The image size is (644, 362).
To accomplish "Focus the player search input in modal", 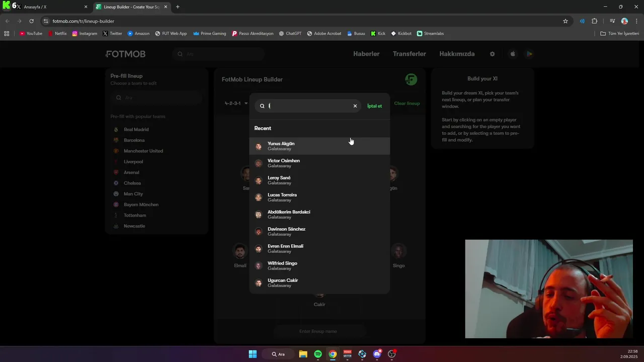I will coord(307,106).
